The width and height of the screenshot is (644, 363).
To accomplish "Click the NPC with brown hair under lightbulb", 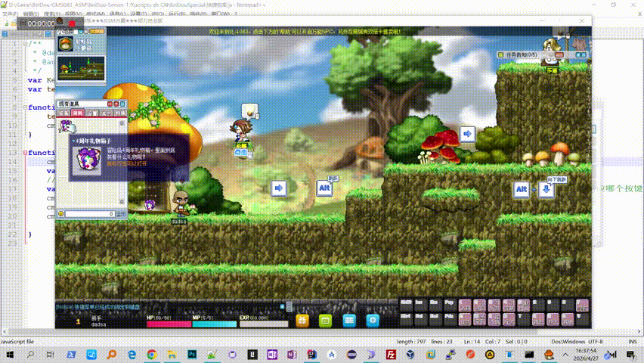I will (x=241, y=131).
